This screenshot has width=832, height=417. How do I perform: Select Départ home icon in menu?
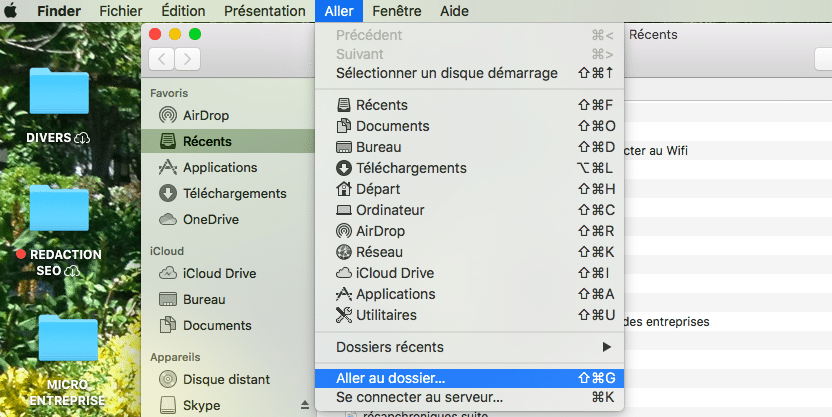pos(344,189)
